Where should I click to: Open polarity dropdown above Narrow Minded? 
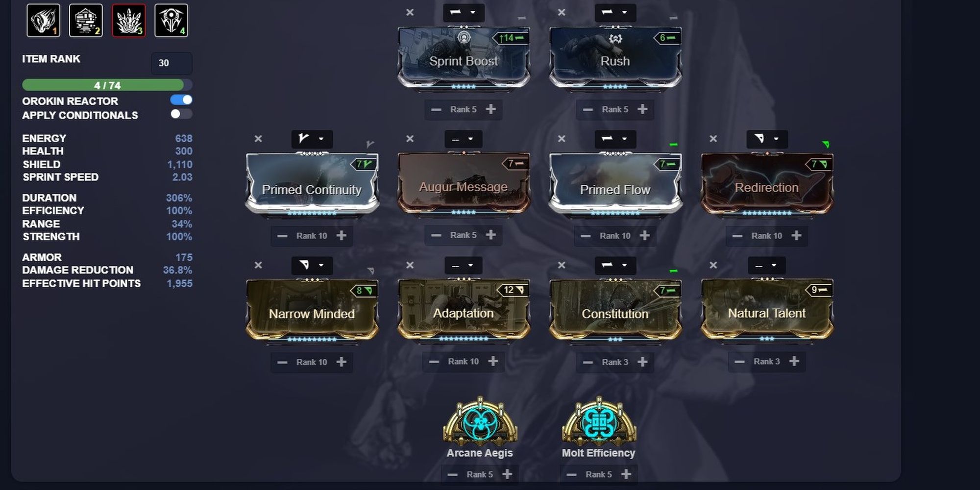pos(312,266)
